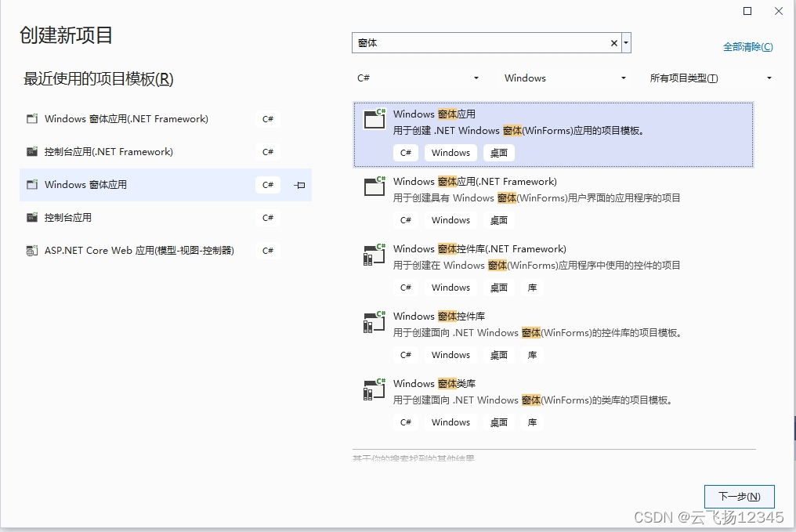Click description 用于创建面向 .NET Windows 窗体(WinForms)的类库的项目模板
The width and height of the screenshot is (796, 532).
coord(534,400)
